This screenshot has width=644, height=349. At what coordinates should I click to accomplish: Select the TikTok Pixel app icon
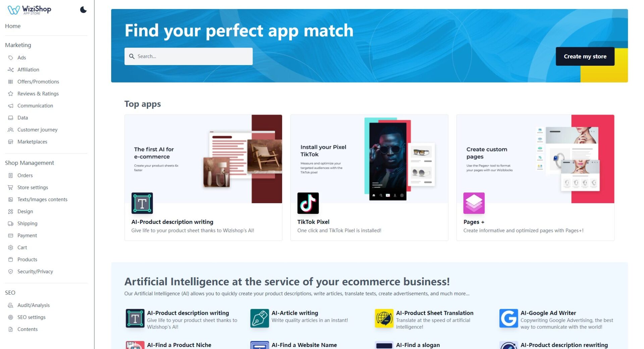tap(308, 203)
